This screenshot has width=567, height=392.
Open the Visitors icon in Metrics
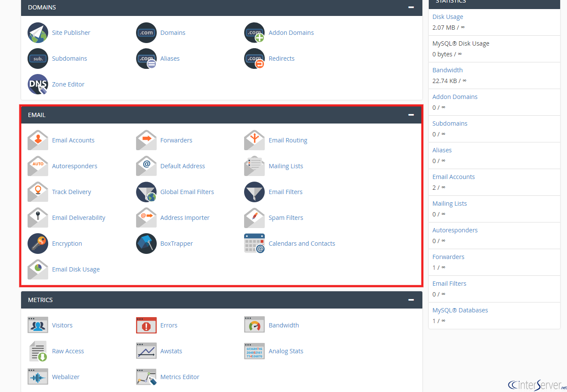(38, 325)
